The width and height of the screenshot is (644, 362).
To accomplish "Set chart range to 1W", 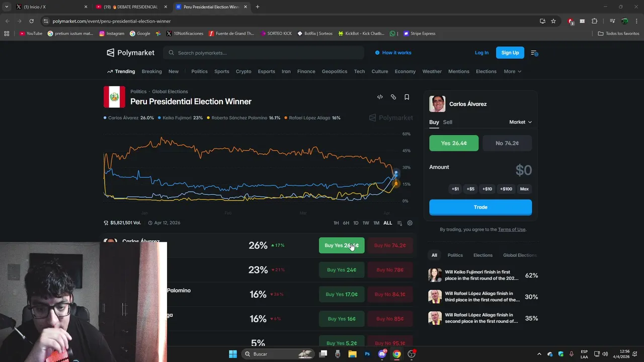I will pos(366,223).
